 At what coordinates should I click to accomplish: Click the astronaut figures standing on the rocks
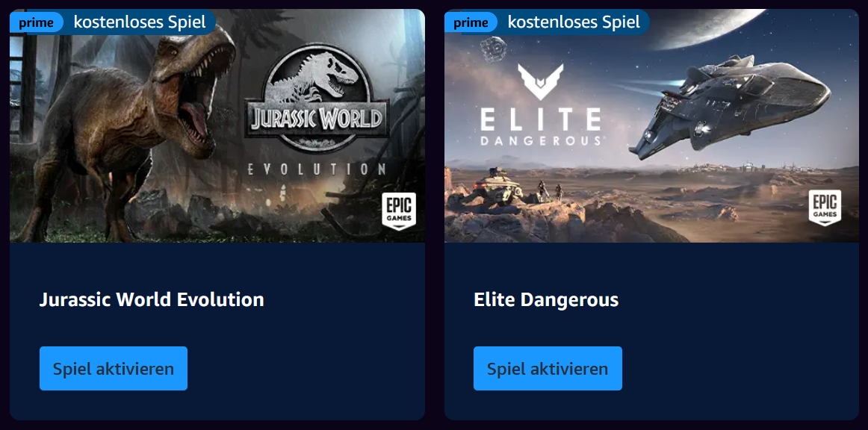(551, 191)
